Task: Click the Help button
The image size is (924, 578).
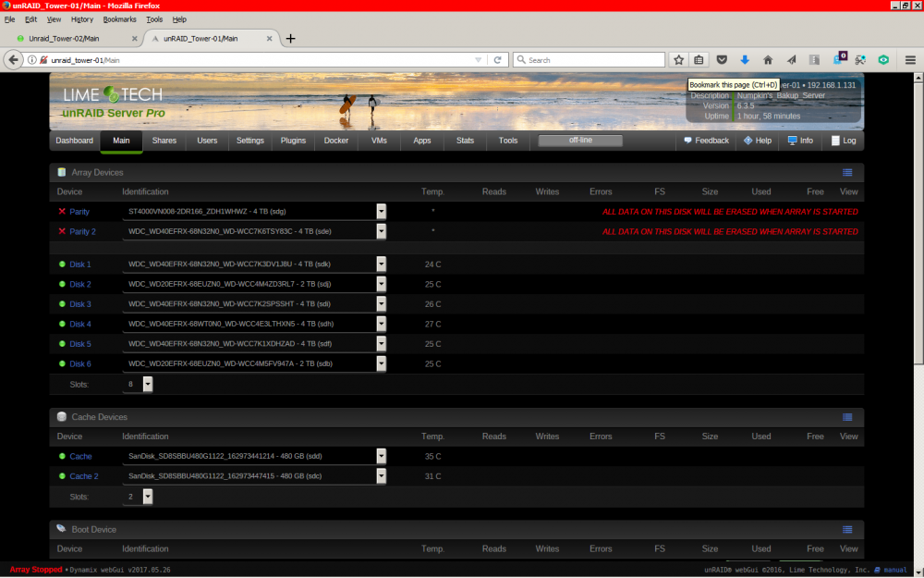Action: click(758, 141)
